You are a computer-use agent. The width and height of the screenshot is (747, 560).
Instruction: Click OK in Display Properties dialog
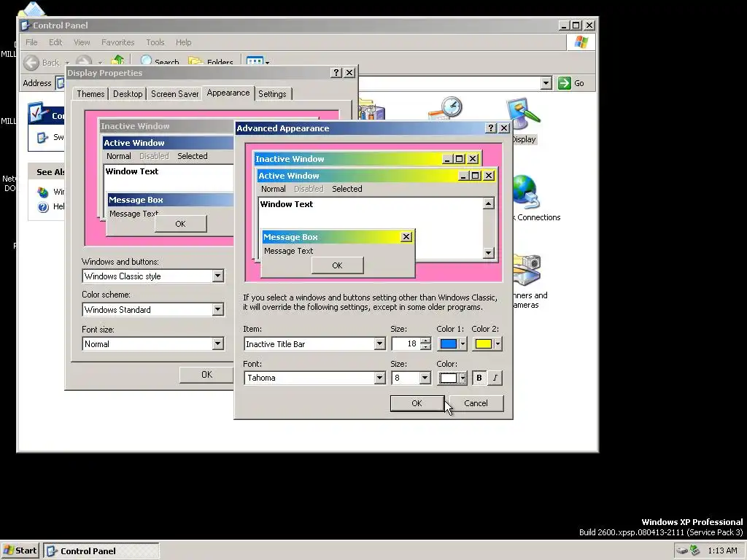206,375
